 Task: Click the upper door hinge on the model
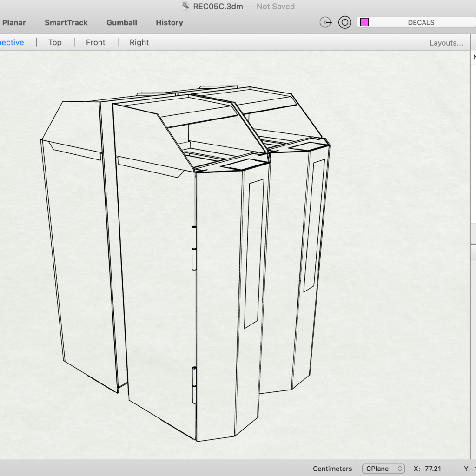(x=194, y=248)
